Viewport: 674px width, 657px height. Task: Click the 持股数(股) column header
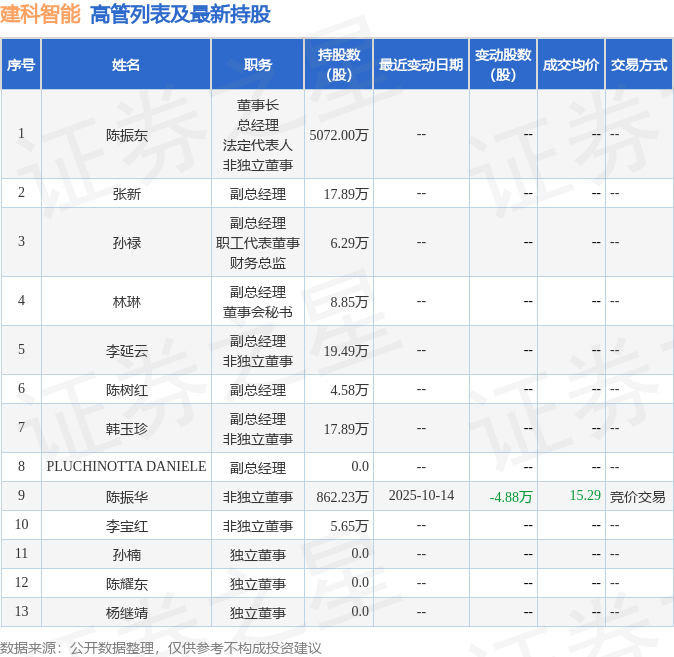tap(339, 64)
